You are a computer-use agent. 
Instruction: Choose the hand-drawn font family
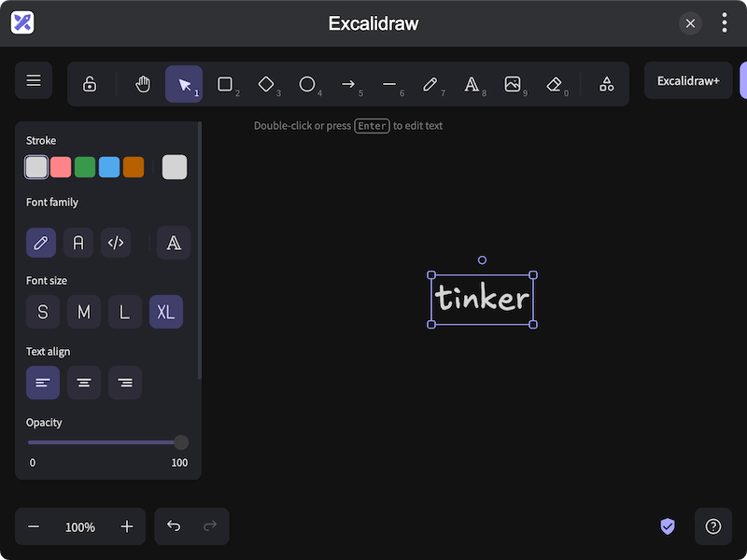click(41, 243)
